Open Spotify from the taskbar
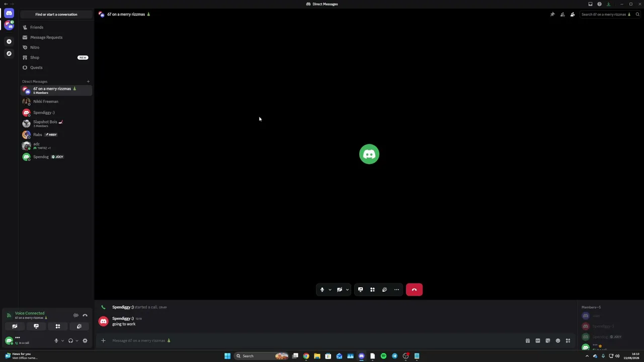The image size is (644, 362). 383,356
